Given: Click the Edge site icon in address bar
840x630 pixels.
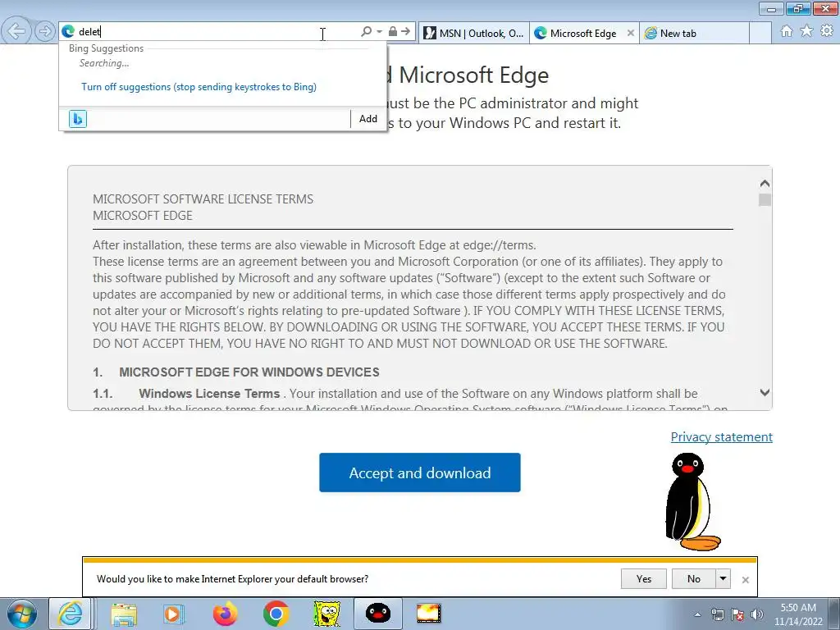Looking at the screenshot, I should click(68, 32).
